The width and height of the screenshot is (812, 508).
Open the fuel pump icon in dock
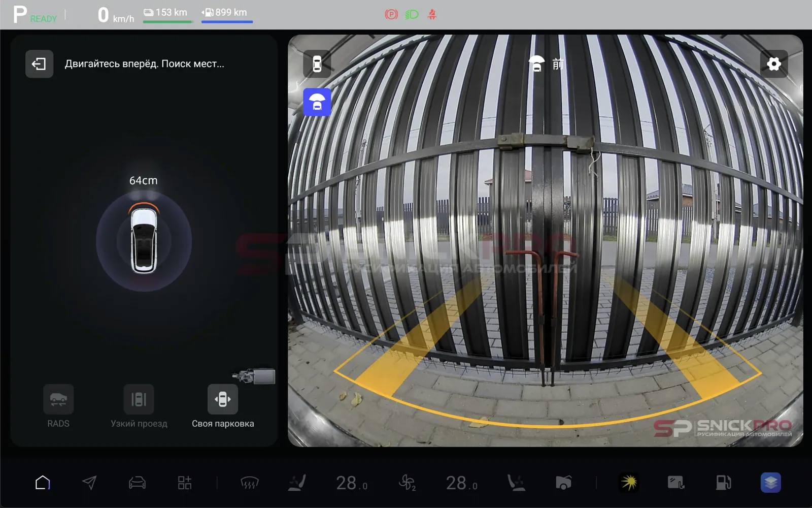[x=723, y=483]
